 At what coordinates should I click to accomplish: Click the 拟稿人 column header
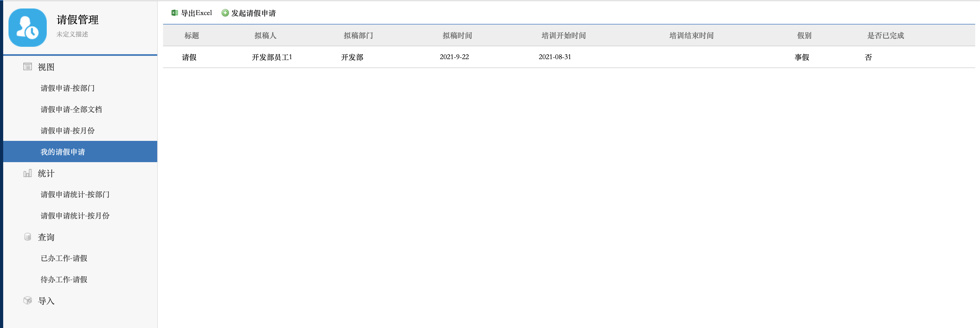266,35
